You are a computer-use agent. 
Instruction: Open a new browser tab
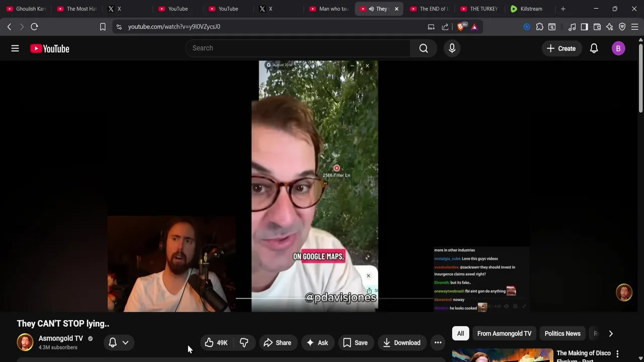pyautogui.click(x=563, y=9)
